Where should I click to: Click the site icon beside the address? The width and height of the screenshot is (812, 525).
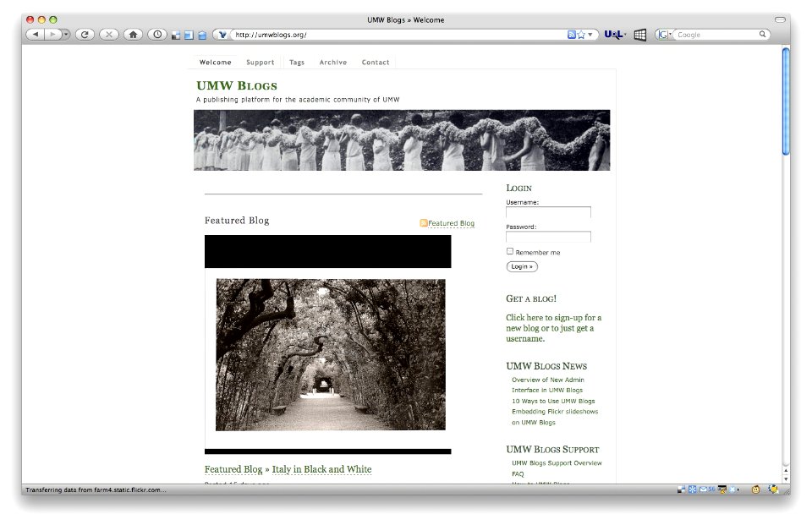222,35
